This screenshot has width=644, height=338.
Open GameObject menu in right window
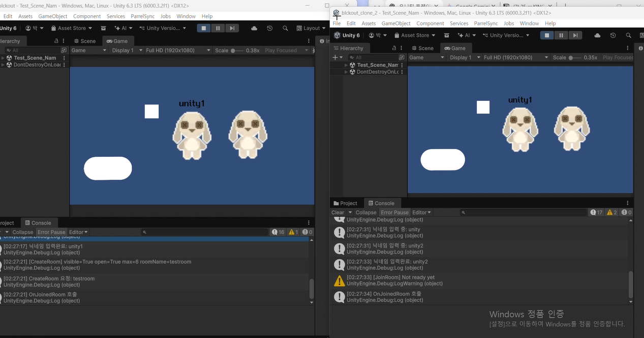(x=396, y=23)
